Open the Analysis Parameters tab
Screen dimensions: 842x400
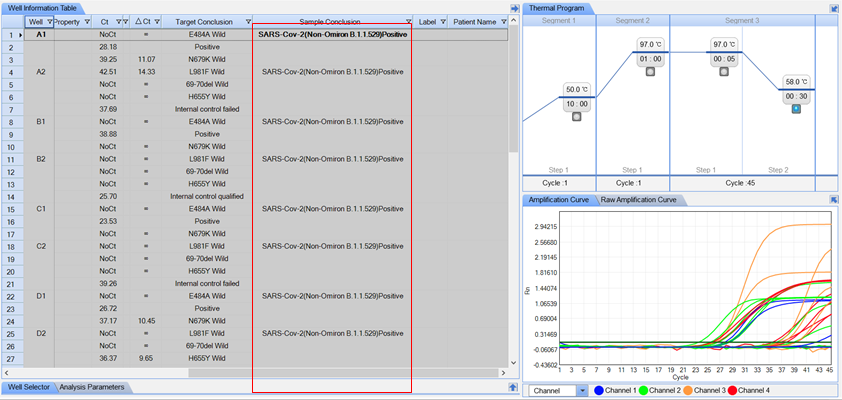91,386
